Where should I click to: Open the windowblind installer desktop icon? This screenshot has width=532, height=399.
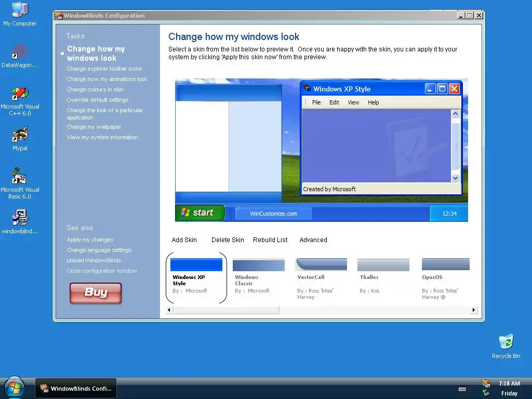coord(20,222)
